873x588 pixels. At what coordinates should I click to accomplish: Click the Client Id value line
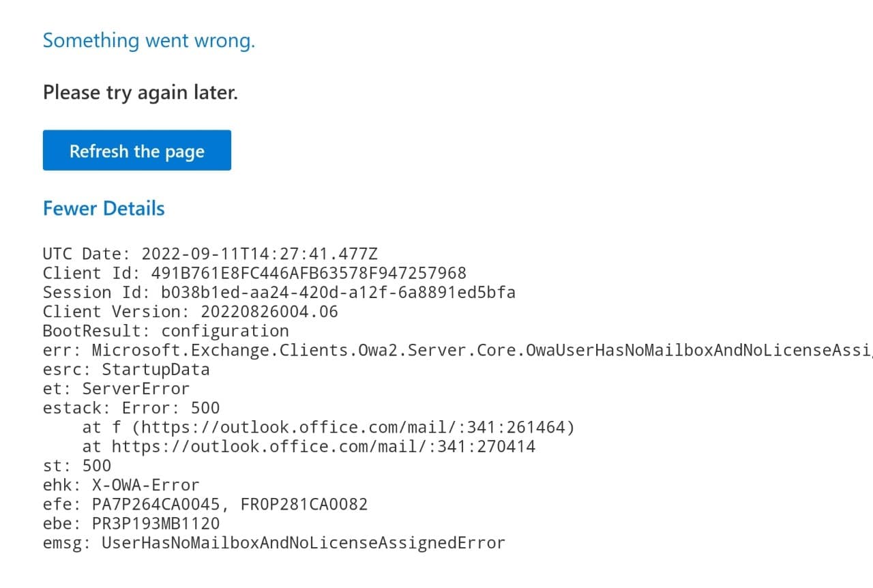(x=254, y=274)
